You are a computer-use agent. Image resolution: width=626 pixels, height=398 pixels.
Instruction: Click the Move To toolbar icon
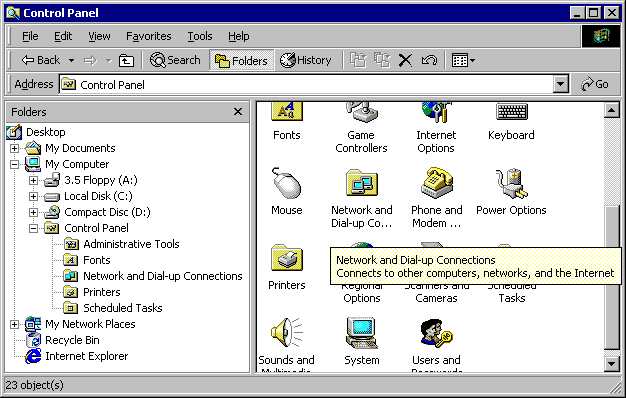click(x=358, y=61)
